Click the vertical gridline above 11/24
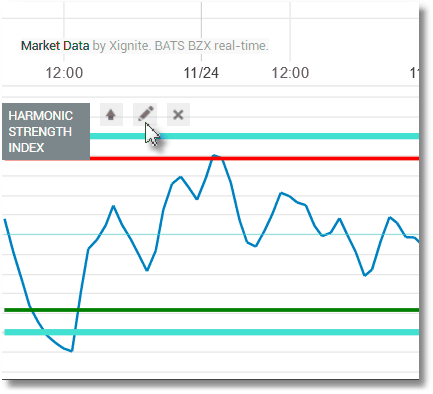The image size is (433, 394). click(x=201, y=32)
